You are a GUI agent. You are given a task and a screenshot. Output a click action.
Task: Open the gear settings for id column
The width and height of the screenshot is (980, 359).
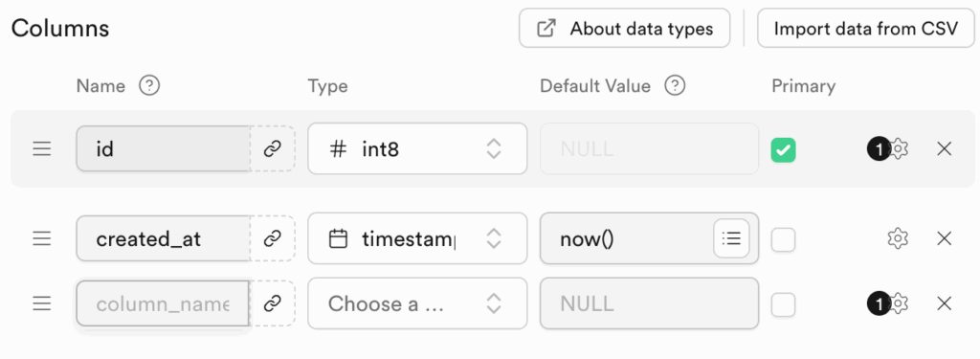pos(898,148)
